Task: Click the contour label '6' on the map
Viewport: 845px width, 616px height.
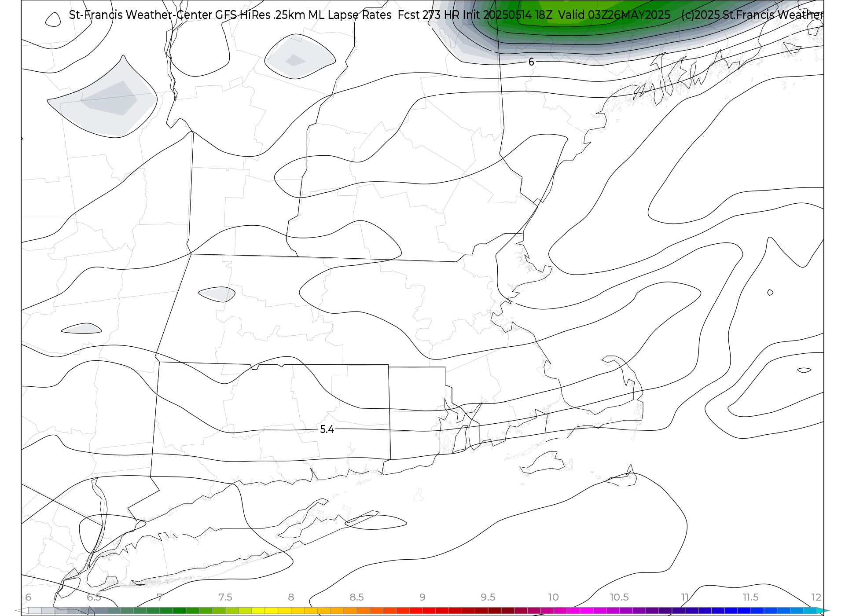Action: (x=531, y=62)
